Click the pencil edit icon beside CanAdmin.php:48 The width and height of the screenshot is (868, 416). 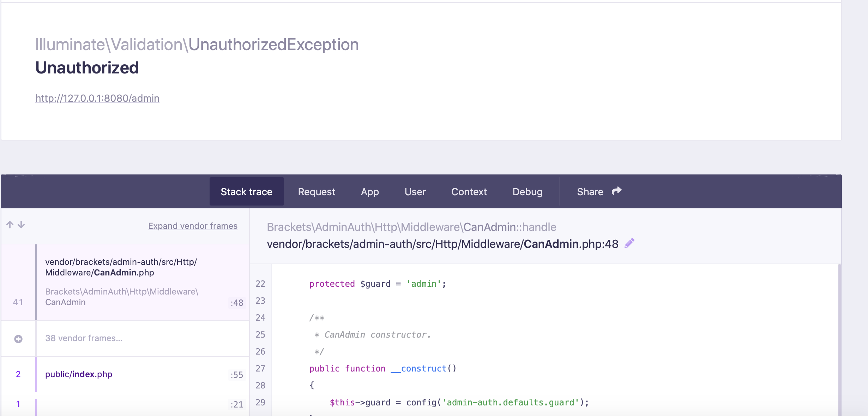click(629, 243)
